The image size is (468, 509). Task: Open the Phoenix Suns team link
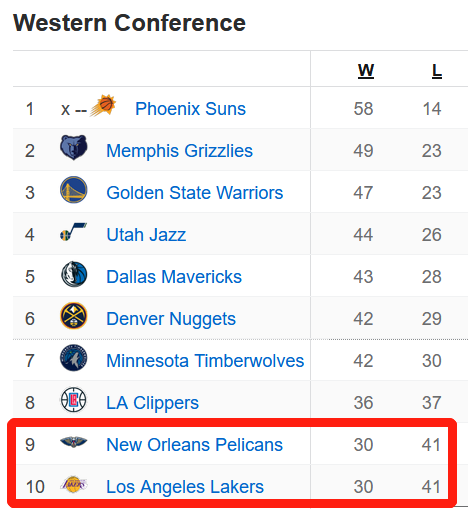pos(190,109)
